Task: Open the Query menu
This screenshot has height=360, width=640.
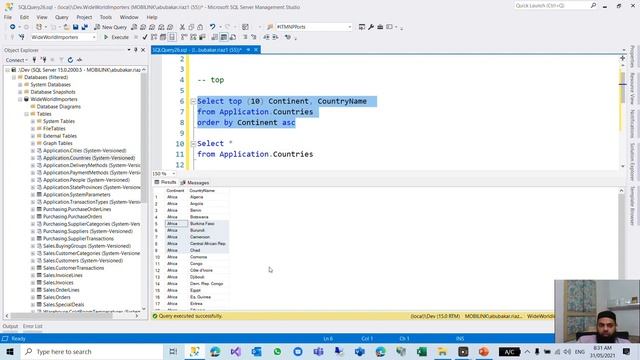Action: tap(62, 17)
